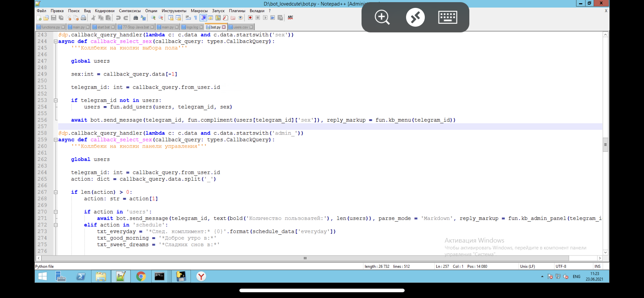
Task: Click the remote desktop connection overlay button
Action: click(415, 17)
